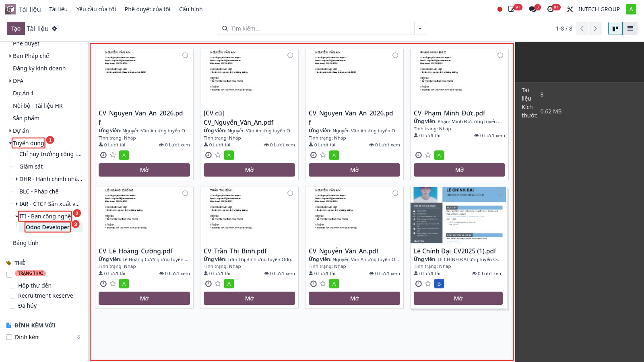644x362 pixels.
Task: Star the CV_Phạm_Minh_Đức.pdf document
Action: tap(428, 155)
